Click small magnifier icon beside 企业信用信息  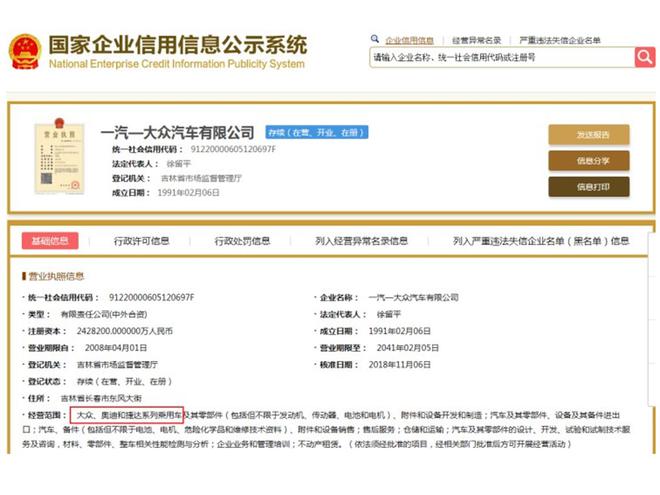[375, 39]
